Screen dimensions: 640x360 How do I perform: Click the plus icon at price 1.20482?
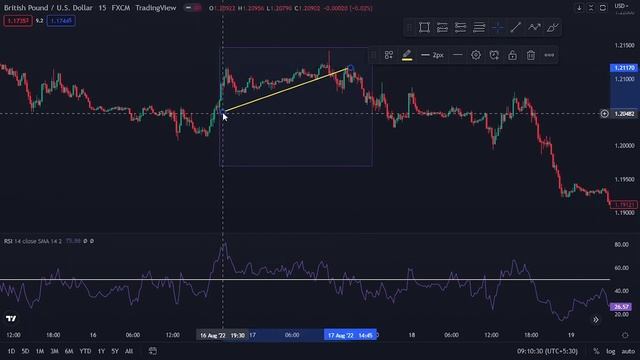[604, 114]
